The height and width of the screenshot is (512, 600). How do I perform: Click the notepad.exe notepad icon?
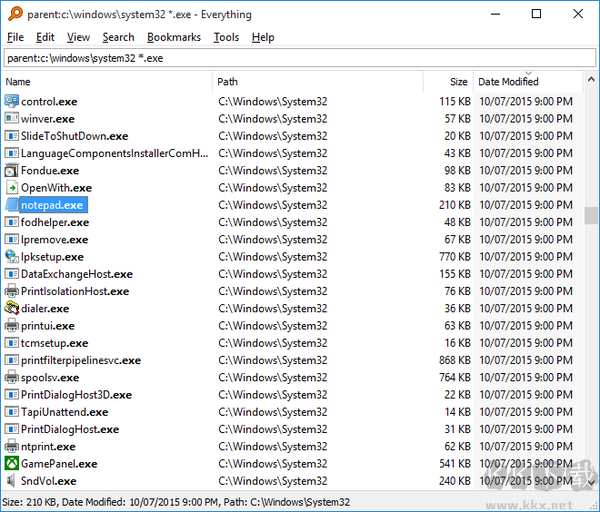click(x=11, y=205)
